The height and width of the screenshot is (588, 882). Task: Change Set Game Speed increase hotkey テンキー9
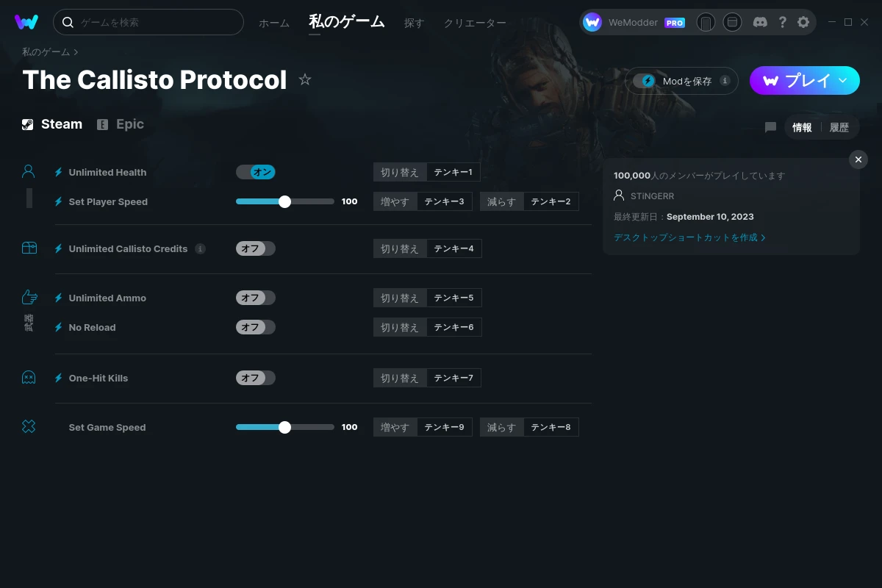click(x=444, y=427)
